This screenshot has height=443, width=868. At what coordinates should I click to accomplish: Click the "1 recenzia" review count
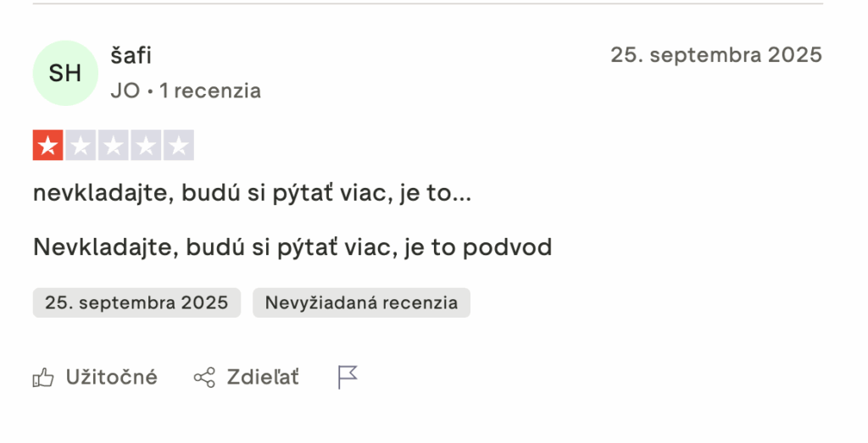pos(210,91)
